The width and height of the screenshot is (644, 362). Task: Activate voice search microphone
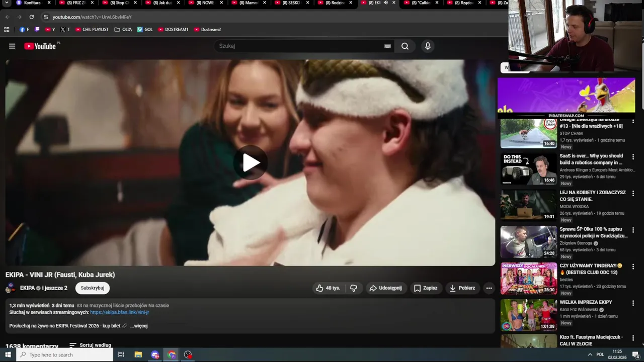[x=428, y=46]
